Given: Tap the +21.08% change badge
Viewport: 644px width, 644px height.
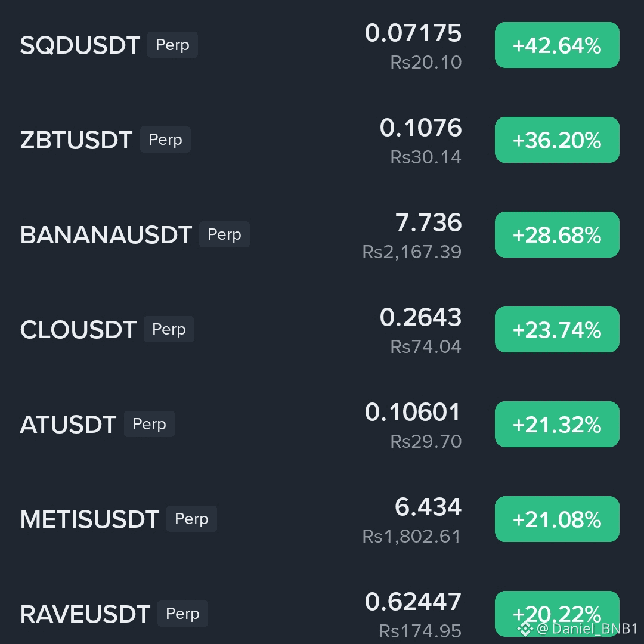Looking at the screenshot, I should click(x=557, y=519).
